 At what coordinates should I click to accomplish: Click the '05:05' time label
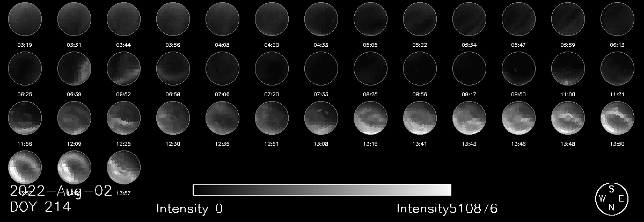point(370,45)
